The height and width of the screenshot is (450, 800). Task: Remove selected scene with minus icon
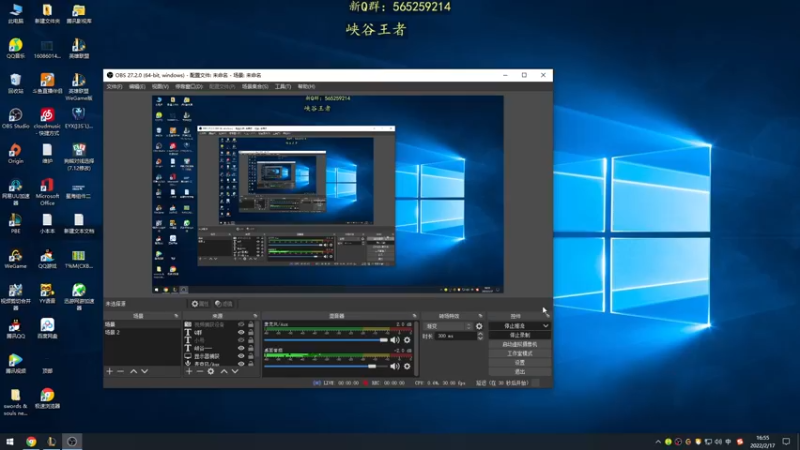120,371
